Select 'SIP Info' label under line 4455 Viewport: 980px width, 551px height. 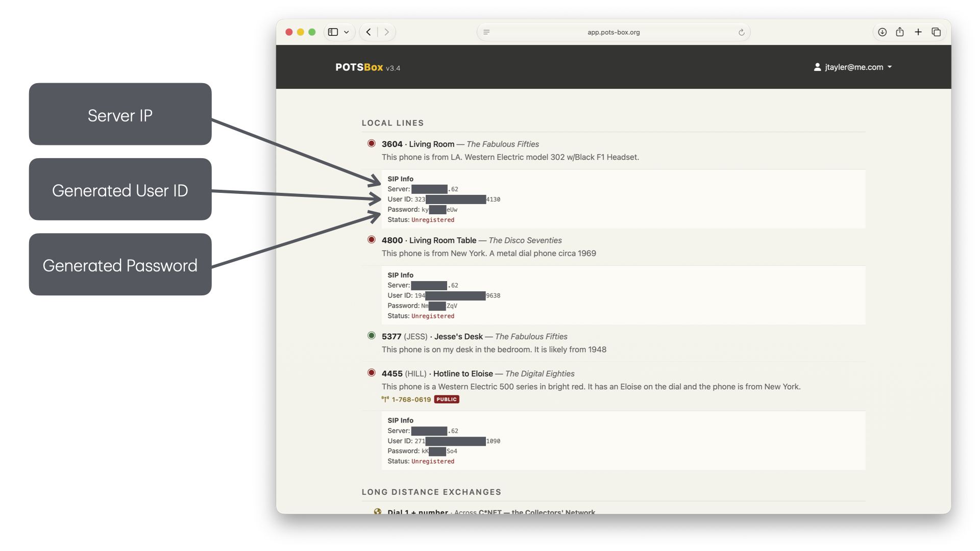(x=401, y=420)
